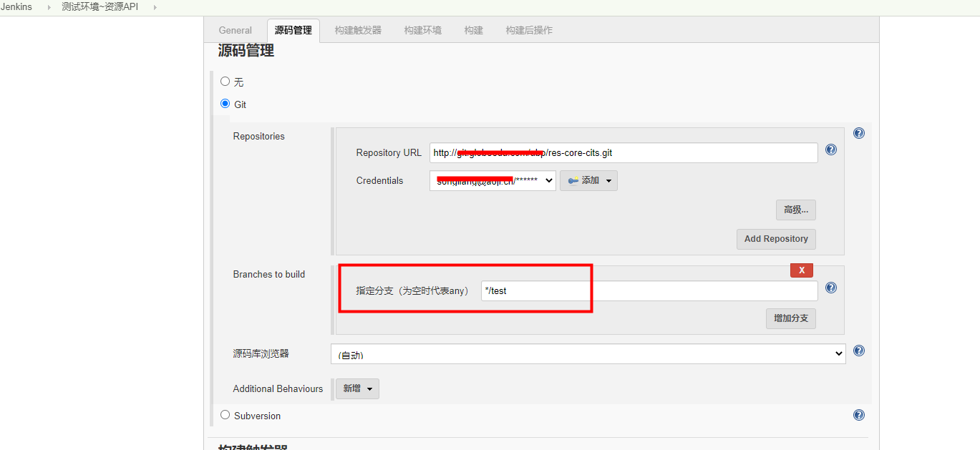The width and height of the screenshot is (980, 450).
Task: Click the Additional Behaviours label
Action: (x=278, y=388)
